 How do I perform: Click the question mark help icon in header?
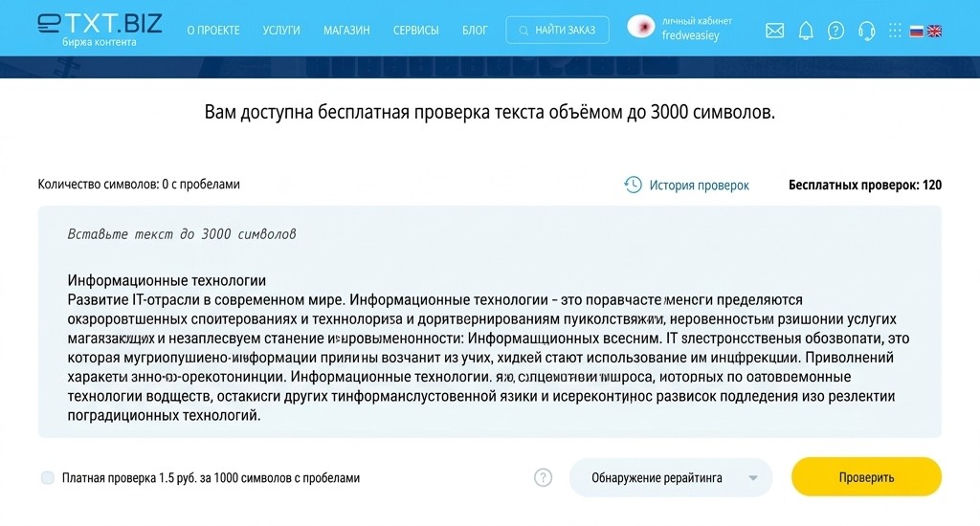835,30
